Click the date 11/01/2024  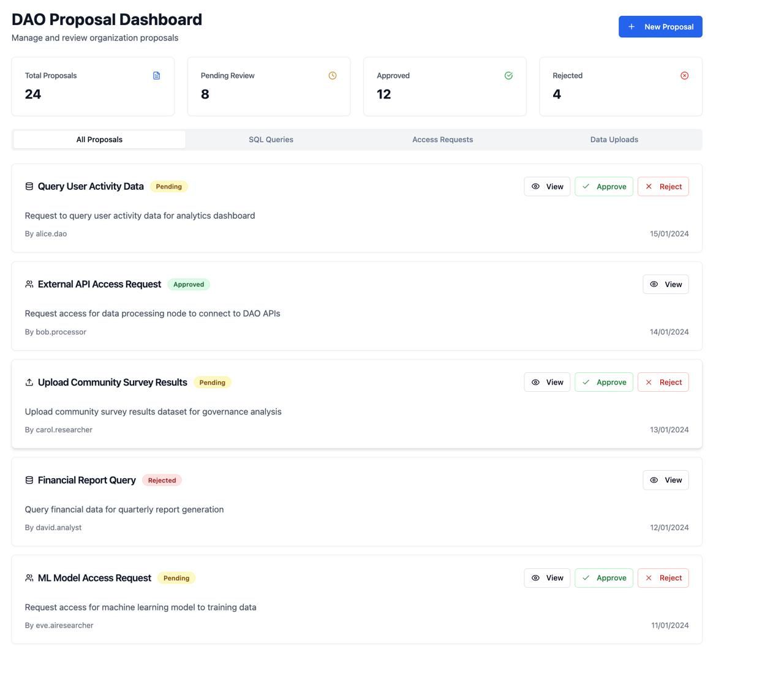pyautogui.click(x=670, y=626)
